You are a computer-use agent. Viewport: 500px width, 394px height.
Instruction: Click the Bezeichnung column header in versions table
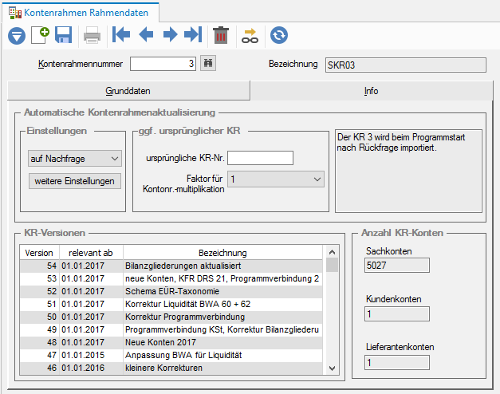tap(223, 253)
